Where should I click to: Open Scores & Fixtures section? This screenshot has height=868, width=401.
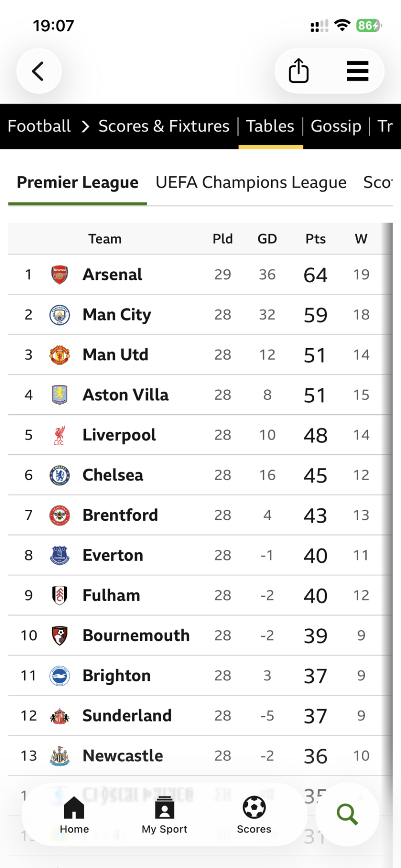[164, 126]
